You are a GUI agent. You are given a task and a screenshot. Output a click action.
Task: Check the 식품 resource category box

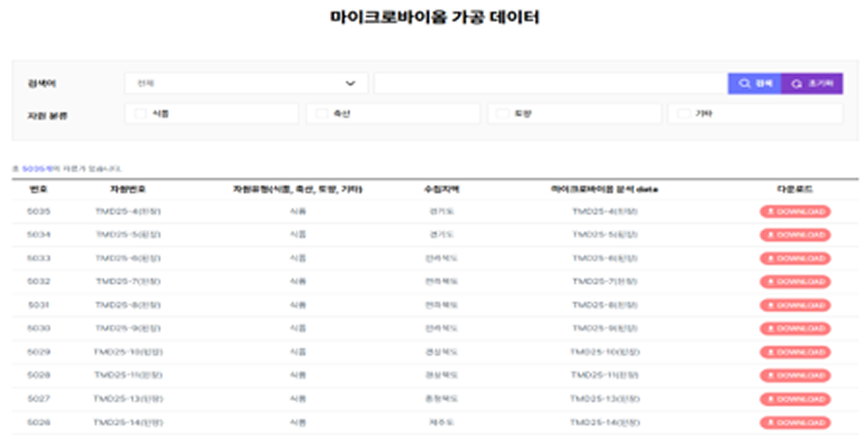[140, 114]
